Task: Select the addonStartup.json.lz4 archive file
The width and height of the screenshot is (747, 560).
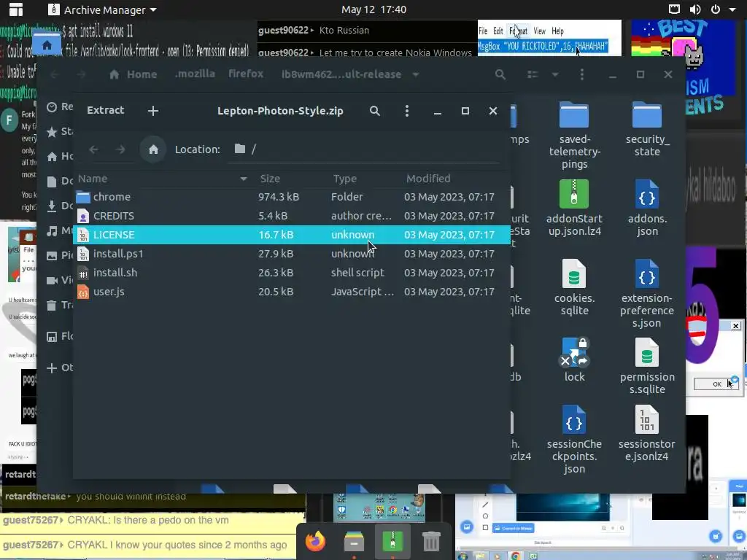Action: click(574, 208)
